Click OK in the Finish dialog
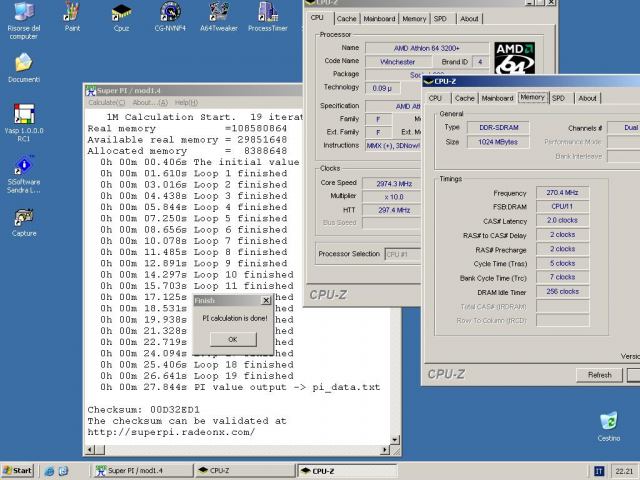 coord(233,339)
